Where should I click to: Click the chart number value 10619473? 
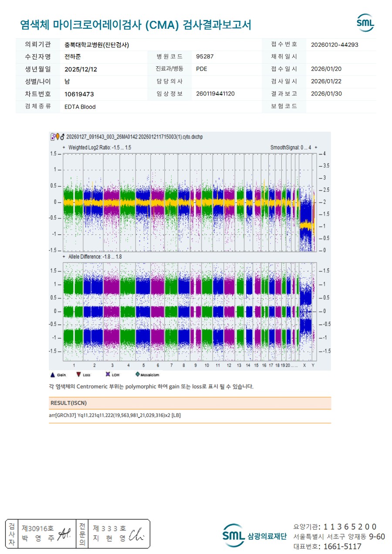[79, 94]
